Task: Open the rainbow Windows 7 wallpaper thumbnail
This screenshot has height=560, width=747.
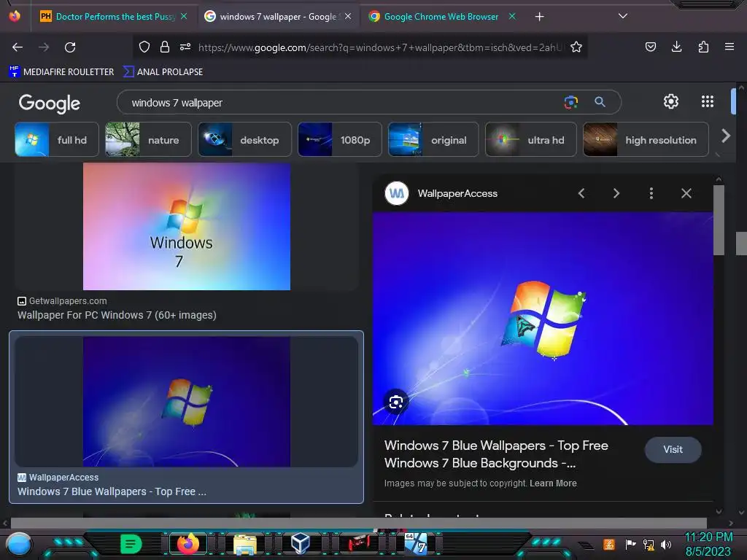Action: click(187, 227)
